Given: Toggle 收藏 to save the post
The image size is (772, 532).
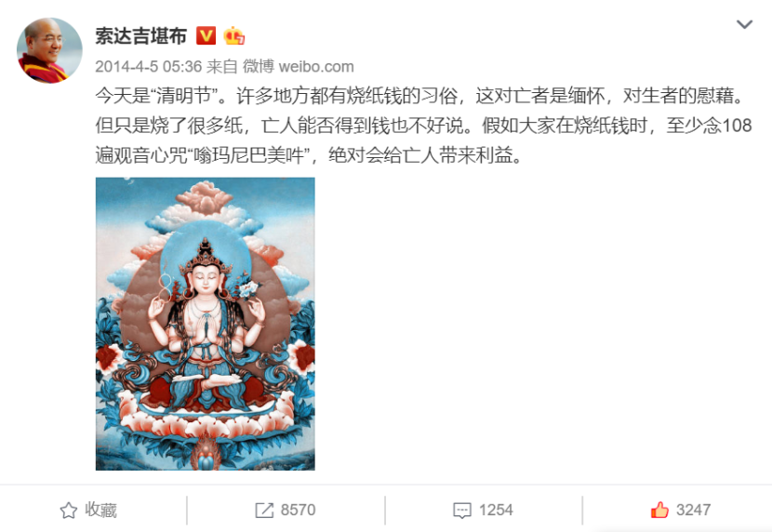Looking at the screenshot, I should 88,511.
